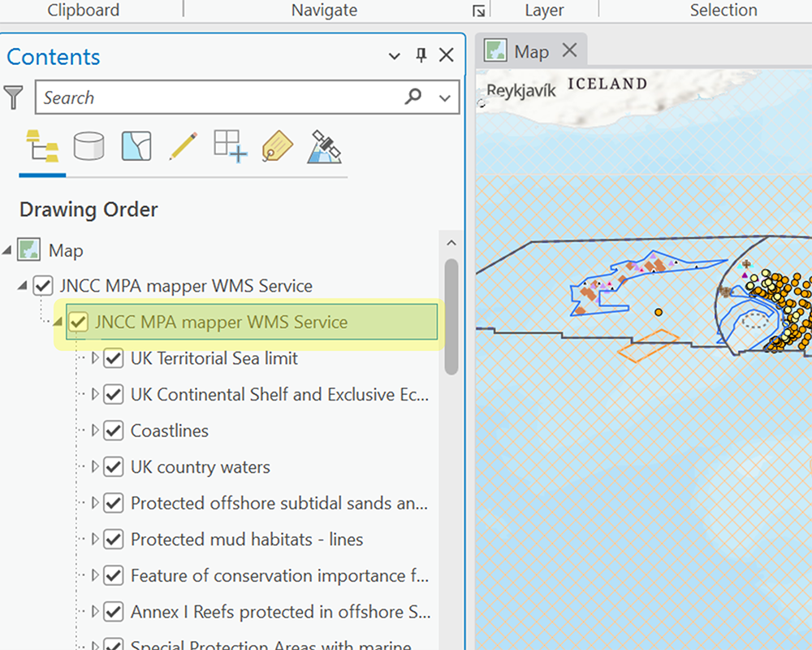Open the List By Labeling tag icon

pyautogui.click(x=276, y=146)
